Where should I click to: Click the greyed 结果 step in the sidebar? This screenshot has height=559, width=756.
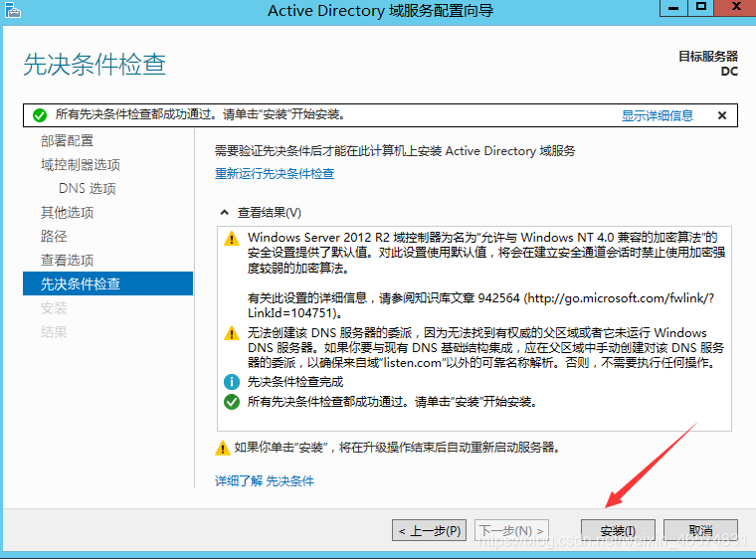pyautogui.click(x=54, y=332)
